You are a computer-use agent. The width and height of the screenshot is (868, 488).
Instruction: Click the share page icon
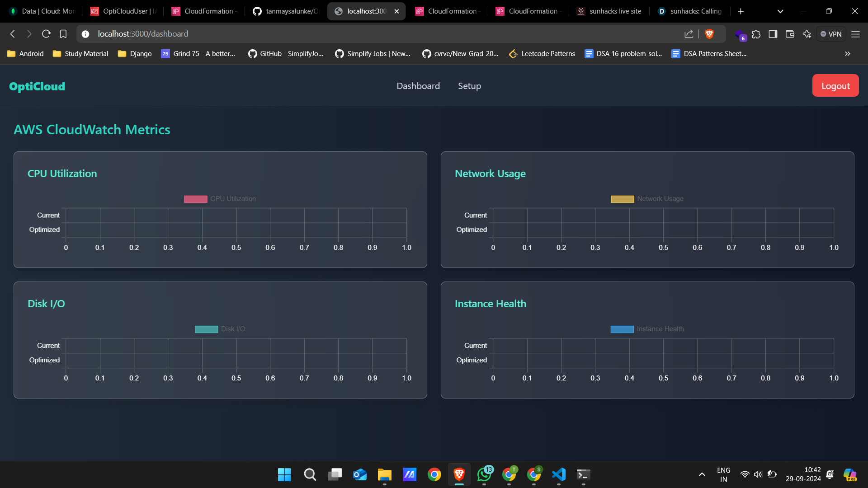pyautogui.click(x=689, y=34)
